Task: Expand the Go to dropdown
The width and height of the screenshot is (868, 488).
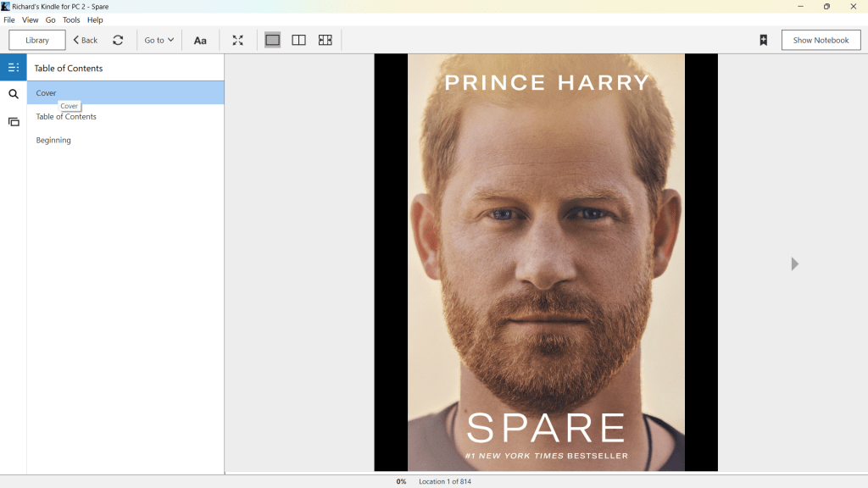Action: click(x=159, y=40)
